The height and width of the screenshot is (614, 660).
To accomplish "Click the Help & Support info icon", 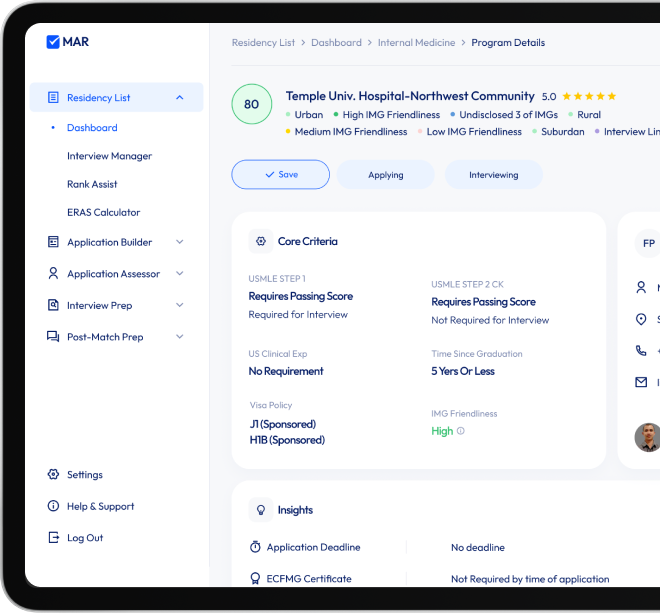I will (53, 506).
